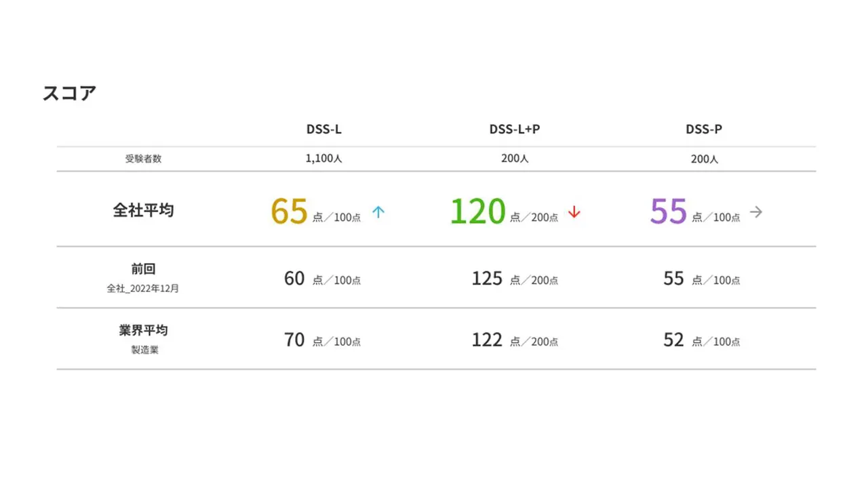868x488 pixels.
Task: Select the DSS-P column header
Action: pos(704,129)
